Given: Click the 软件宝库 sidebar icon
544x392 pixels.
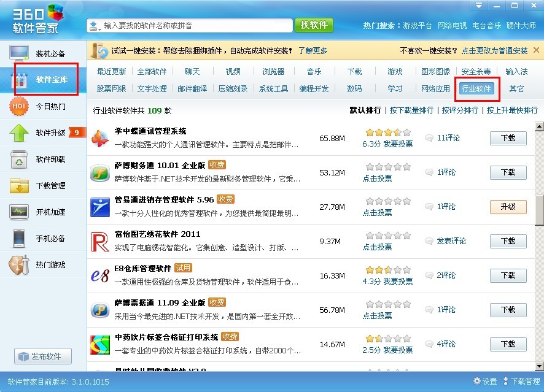Looking at the screenshot, I should pyautogui.click(x=20, y=80).
